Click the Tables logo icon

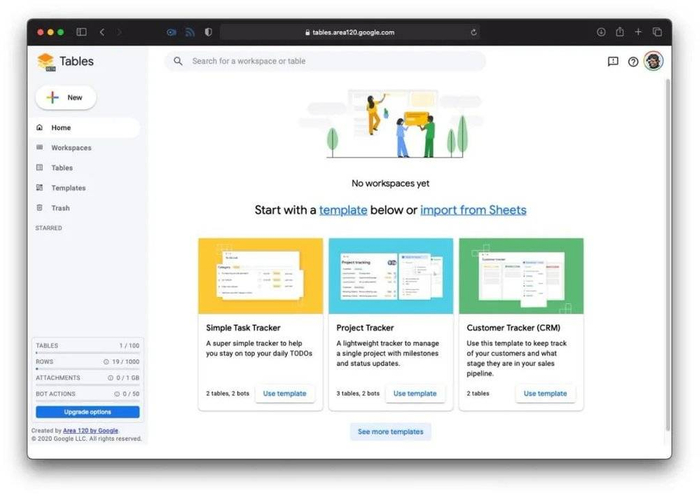click(46, 62)
